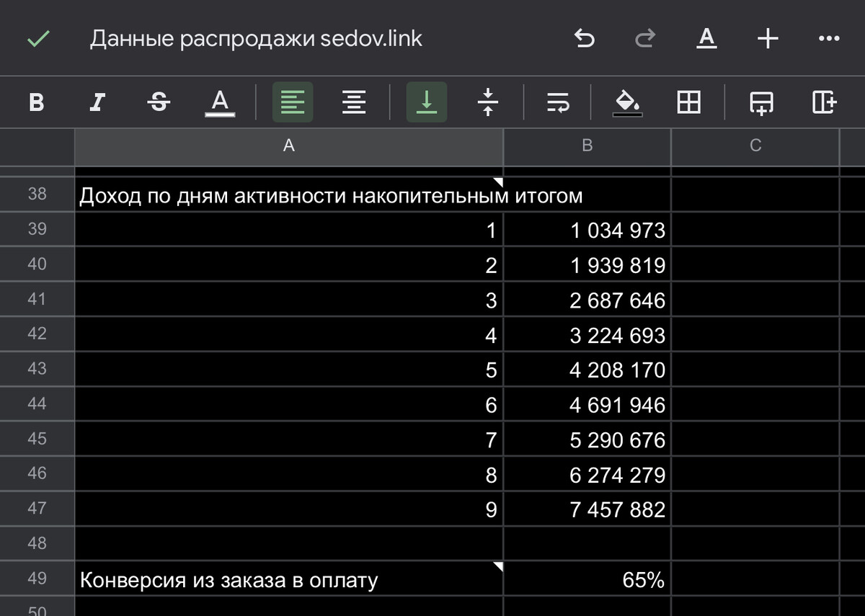This screenshot has height=616, width=865.
Task: Select column A header
Action: tap(289, 146)
